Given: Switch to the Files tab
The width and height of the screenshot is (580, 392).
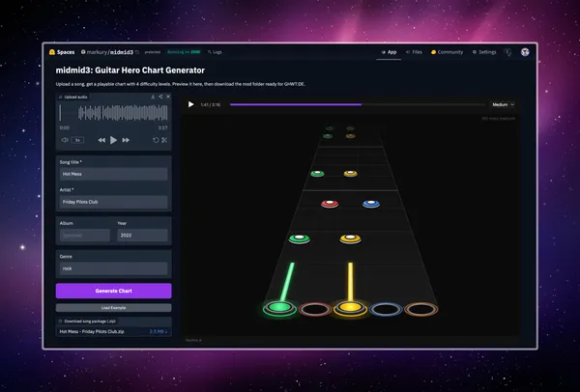Looking at the screenshot, I should [415, 52].
